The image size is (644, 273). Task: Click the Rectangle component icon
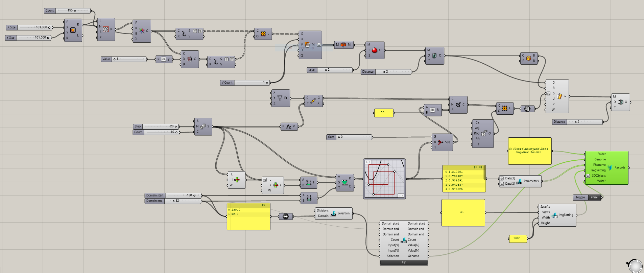(73, 30)
